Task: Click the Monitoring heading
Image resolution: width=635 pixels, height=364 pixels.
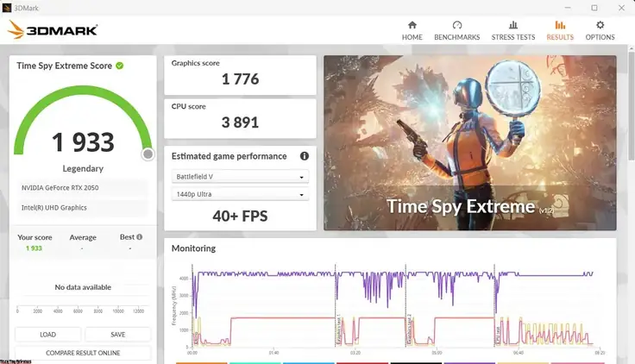Action: (x=193, y=248)
